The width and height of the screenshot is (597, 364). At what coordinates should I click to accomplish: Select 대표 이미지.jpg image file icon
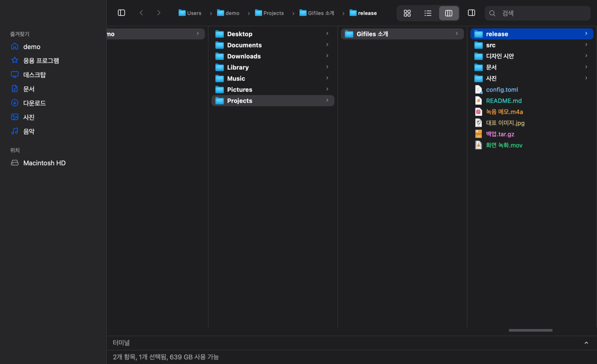(x=478, y=123)
